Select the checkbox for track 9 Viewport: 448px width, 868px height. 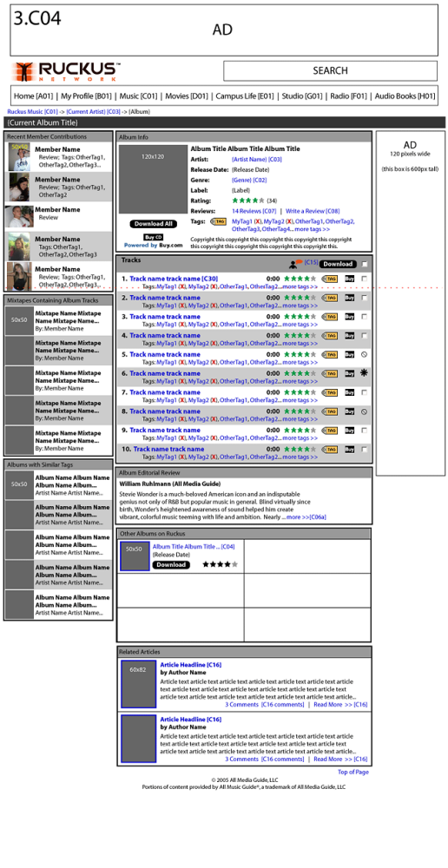[x=364, y=431]
